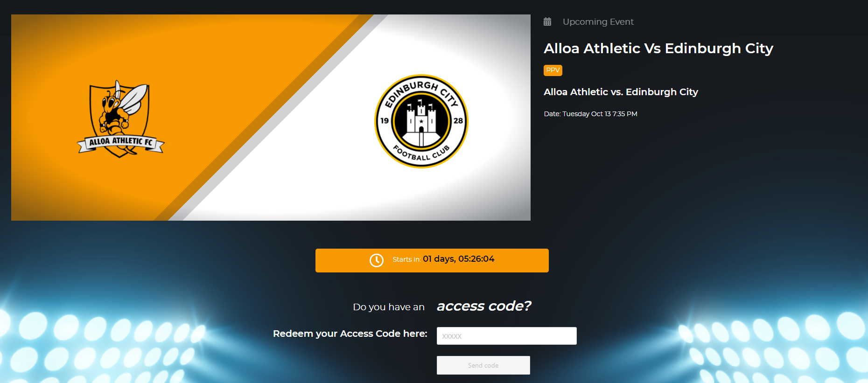Click the countdown timer 01 days text
The width and height of the screenshot is (868, 383).
click(x=458, y=259)
